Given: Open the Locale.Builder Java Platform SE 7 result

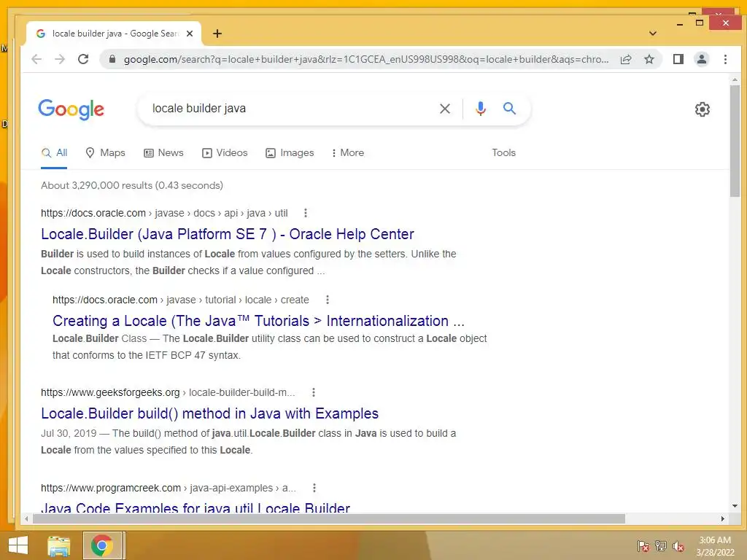Looking at the screenshot, I should tap(228, 234).
